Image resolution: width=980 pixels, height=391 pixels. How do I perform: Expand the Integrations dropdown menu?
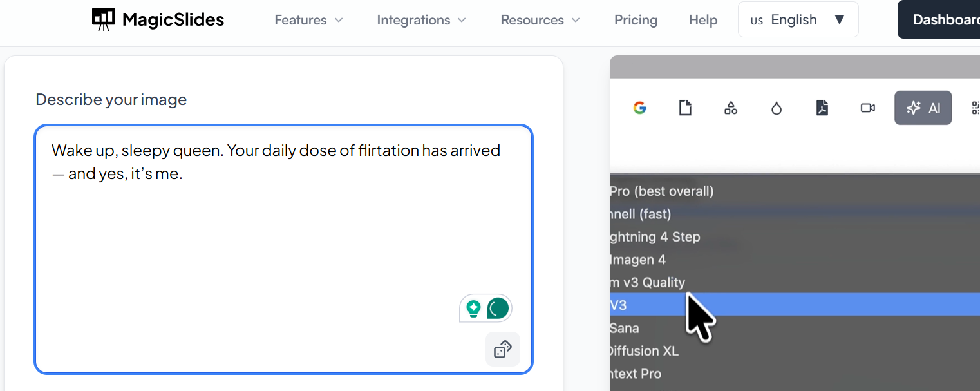tap(421, 20)
